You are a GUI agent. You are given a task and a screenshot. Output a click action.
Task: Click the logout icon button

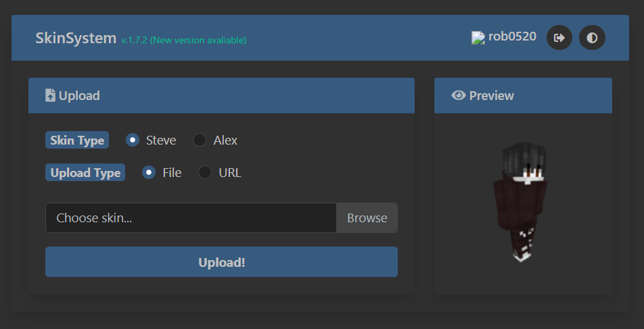pyautogui.click(x=559, y=38)
